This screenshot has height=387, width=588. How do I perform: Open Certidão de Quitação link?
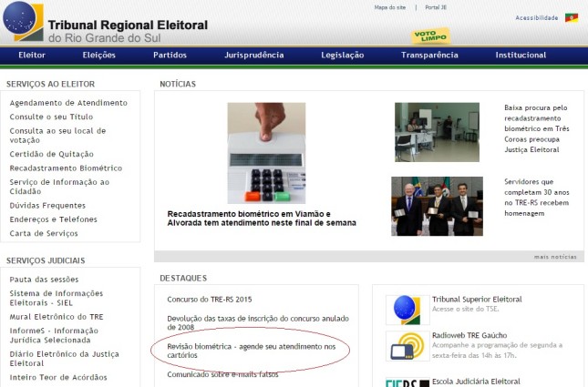click(x=51, y=155)
